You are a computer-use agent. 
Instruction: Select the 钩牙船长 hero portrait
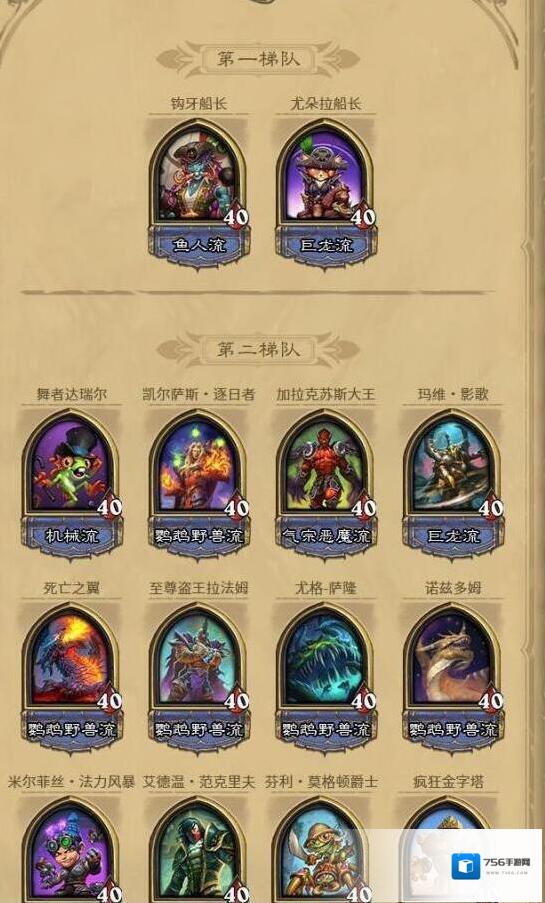(x=199, y=176)
